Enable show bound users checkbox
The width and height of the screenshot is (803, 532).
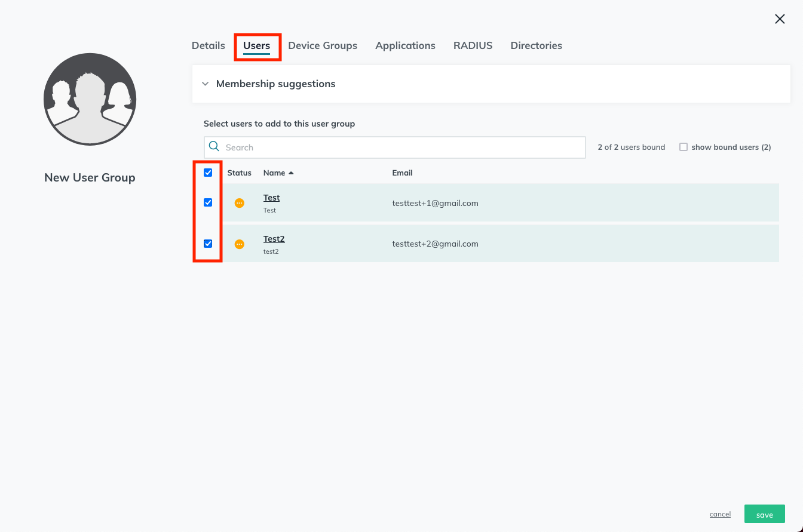(684, 147)
